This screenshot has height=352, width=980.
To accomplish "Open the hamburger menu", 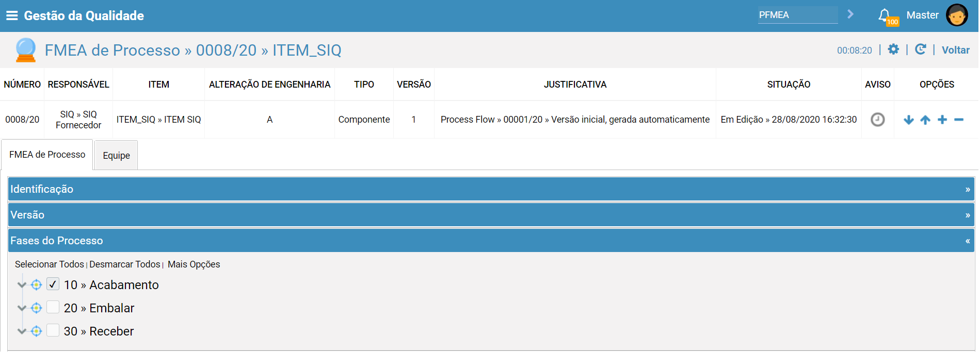I will tap(12, 15).
